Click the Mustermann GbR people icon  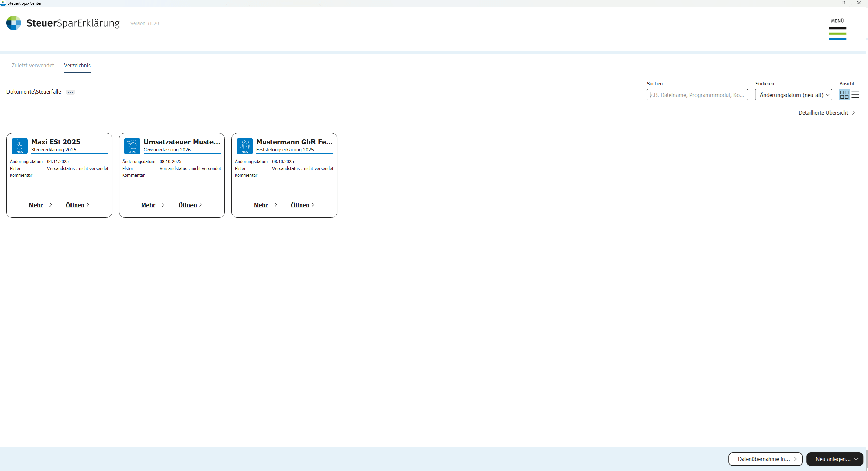click(245, 146)
